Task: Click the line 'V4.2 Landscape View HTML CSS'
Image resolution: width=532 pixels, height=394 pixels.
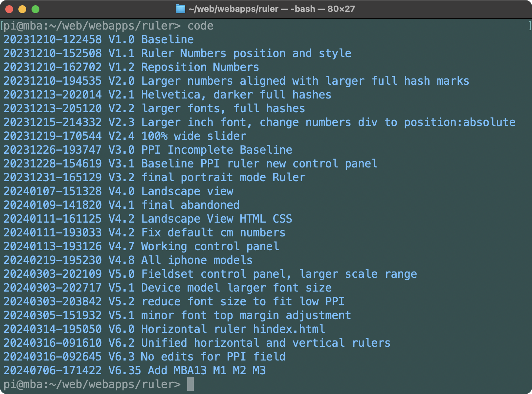Action: [200, 219]
